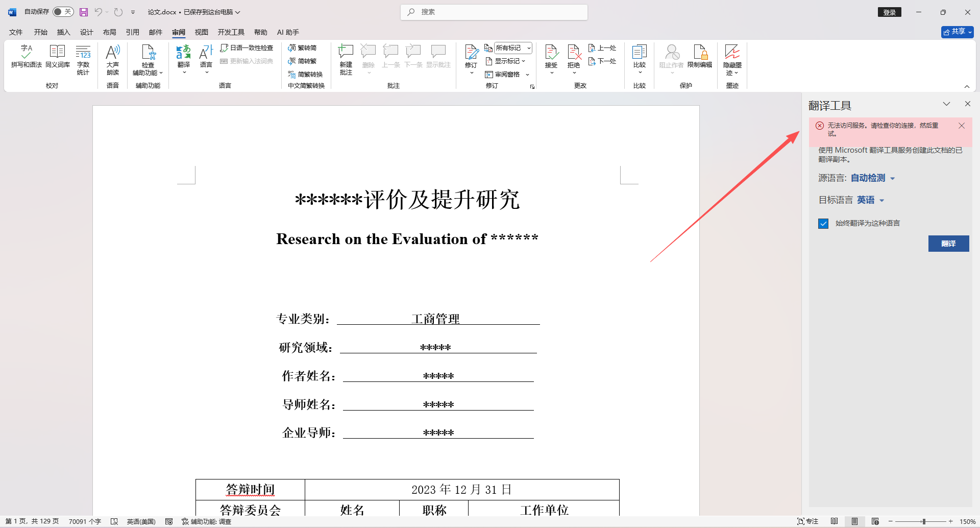
Task: Click the redo icon
Action: 118,12
